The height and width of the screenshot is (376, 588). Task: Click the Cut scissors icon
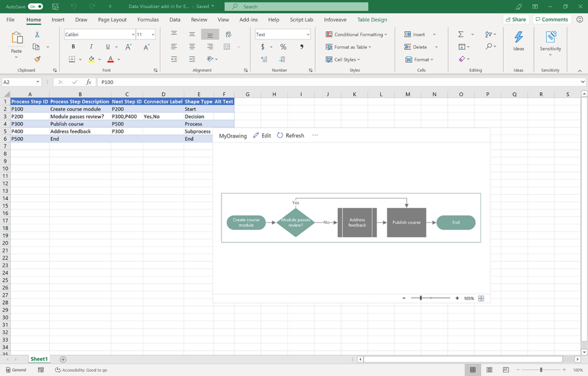[37, 35]
